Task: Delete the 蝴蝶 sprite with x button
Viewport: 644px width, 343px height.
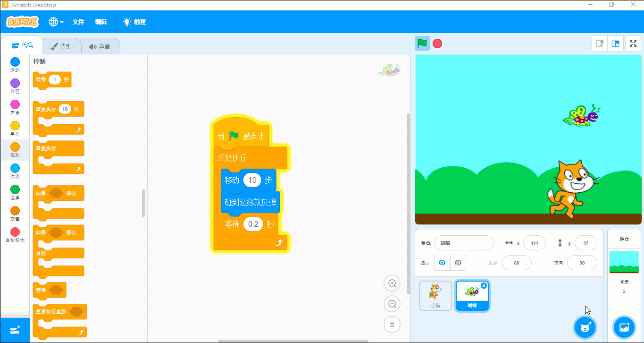Action: tap(484, 285)
